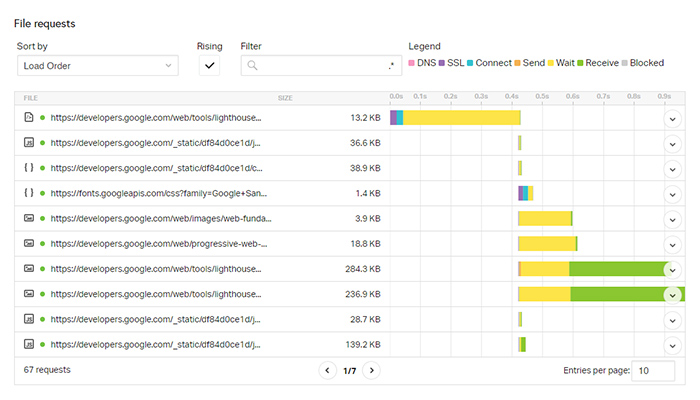Screen dimensions: 700x400
Task: Expand details of the 284.3 KB image request
Action: [673, 269]
